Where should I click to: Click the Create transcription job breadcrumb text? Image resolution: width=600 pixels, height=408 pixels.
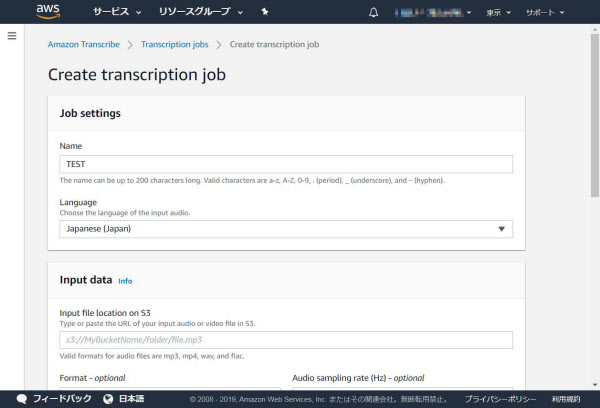pyautogui.click(x=274, y=44)
